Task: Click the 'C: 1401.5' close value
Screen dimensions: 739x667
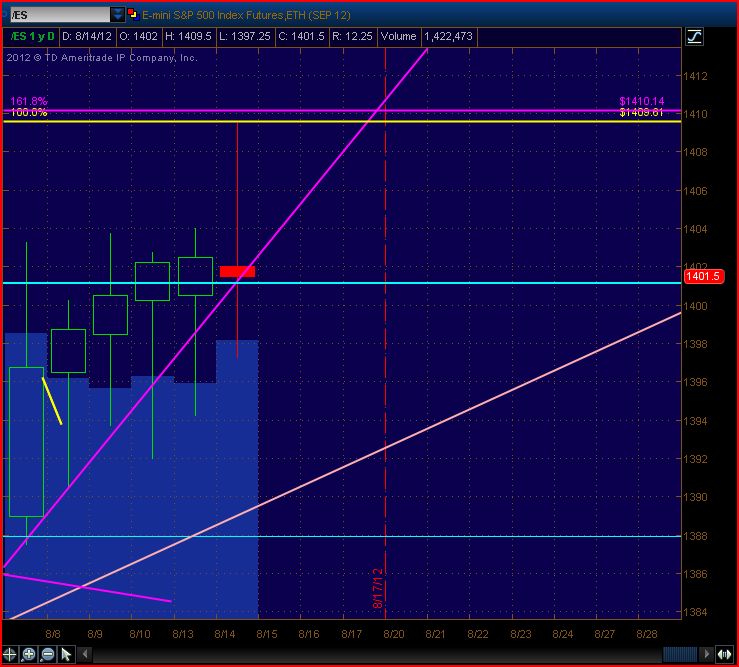Action: (301, 36)
